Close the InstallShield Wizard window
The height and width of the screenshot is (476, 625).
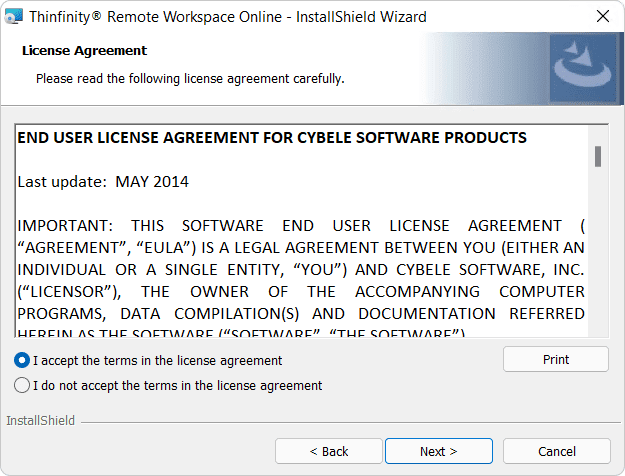tap(603, 16)
